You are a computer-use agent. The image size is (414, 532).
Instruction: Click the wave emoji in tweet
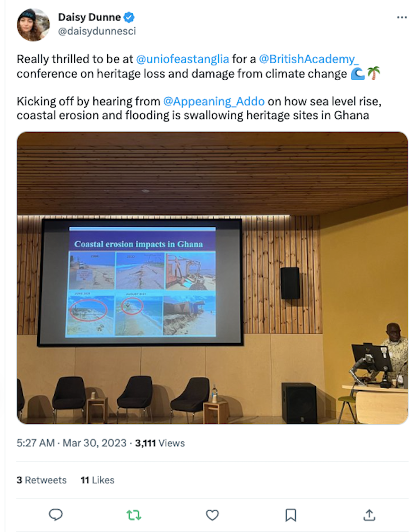[357, 74]
